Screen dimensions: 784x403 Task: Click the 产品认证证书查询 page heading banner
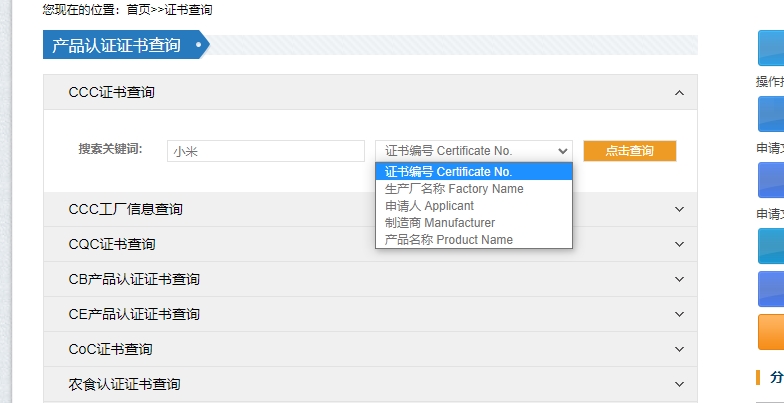117,46
